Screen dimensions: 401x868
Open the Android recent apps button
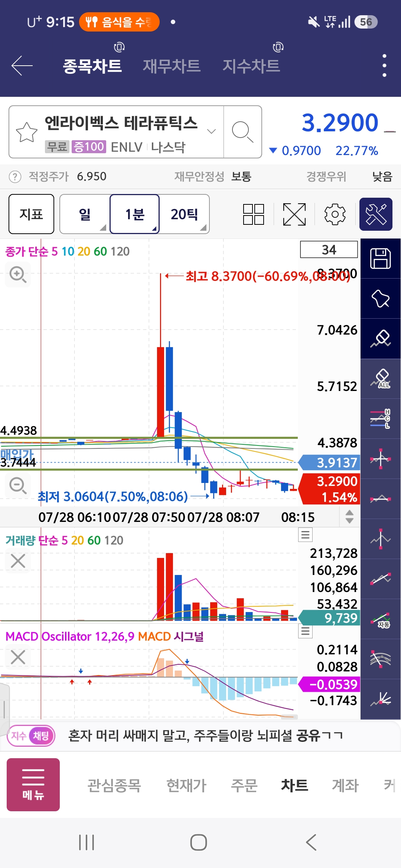tap(87, 842)
